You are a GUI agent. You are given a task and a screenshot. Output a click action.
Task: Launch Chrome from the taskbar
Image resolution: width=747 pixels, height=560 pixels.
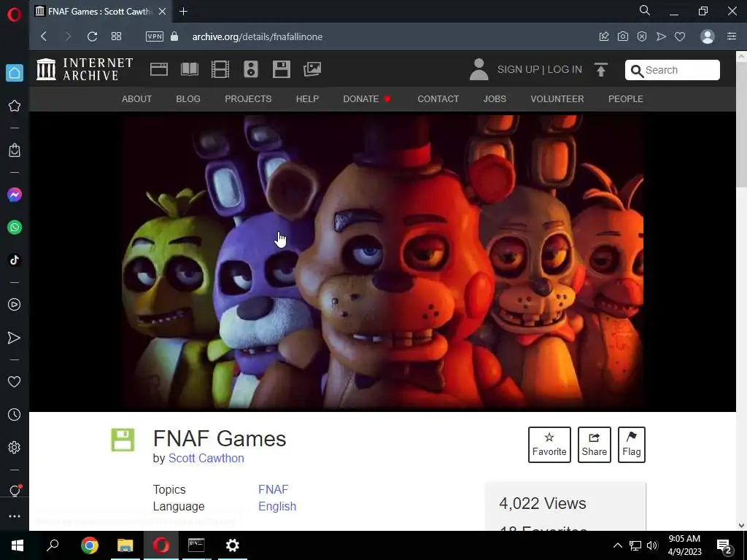point(90,545)
